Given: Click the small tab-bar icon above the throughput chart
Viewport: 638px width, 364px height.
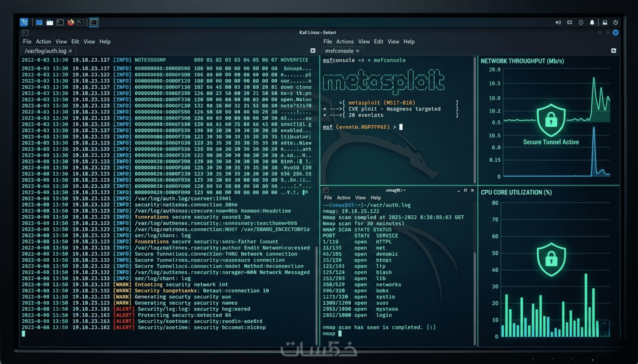Looking at the screenshot, I should [x=614, y=51].
